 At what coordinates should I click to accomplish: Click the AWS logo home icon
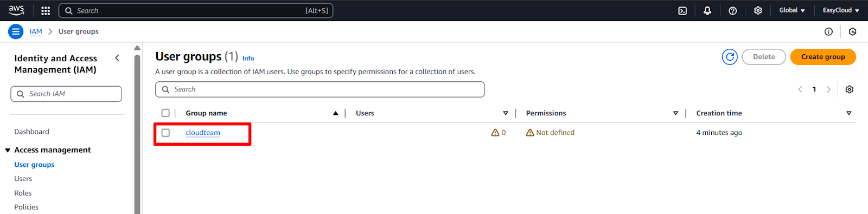16,10
